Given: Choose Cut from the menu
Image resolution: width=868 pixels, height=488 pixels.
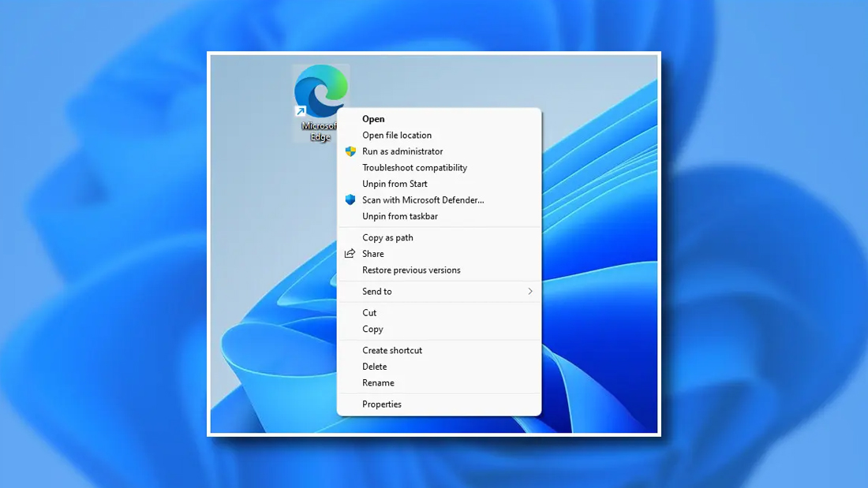Looking at the screenshot, I should pos(439,313).
